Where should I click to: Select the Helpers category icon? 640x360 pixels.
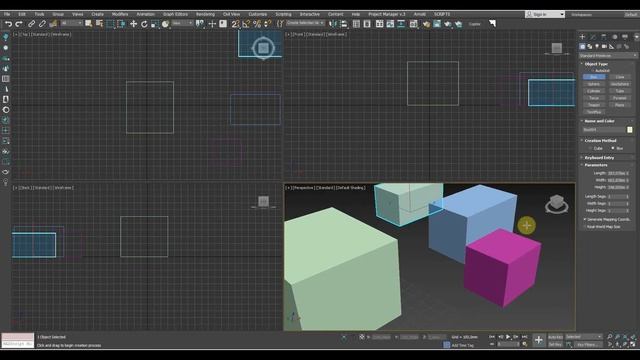pyautogui.click(x=611, y=47)
